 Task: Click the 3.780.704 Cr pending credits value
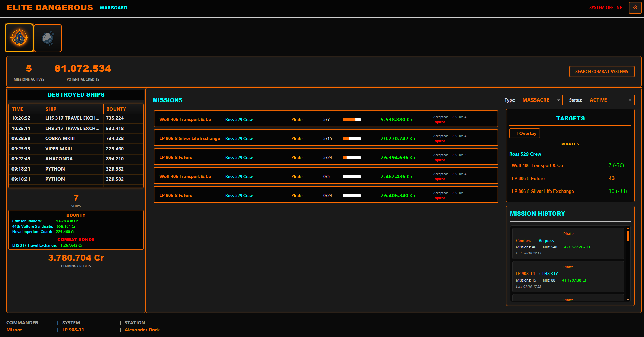[x=76, y=258]
